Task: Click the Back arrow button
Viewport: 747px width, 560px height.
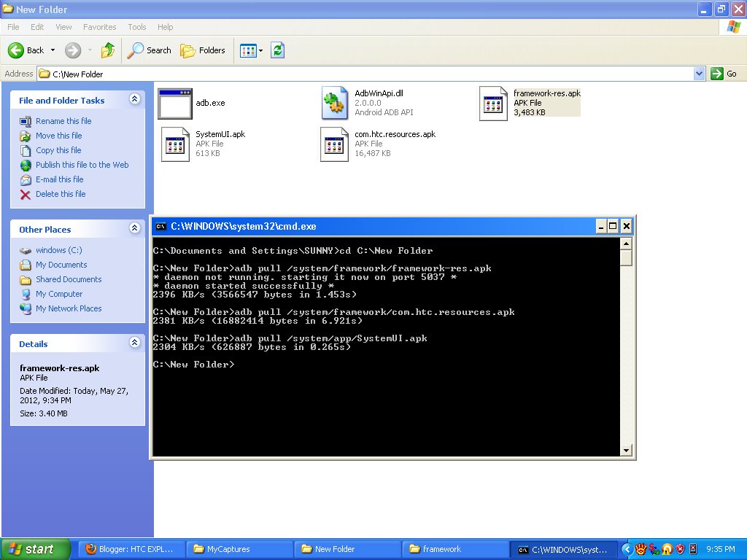Action: pyautogui.click(x=16, y=50)
